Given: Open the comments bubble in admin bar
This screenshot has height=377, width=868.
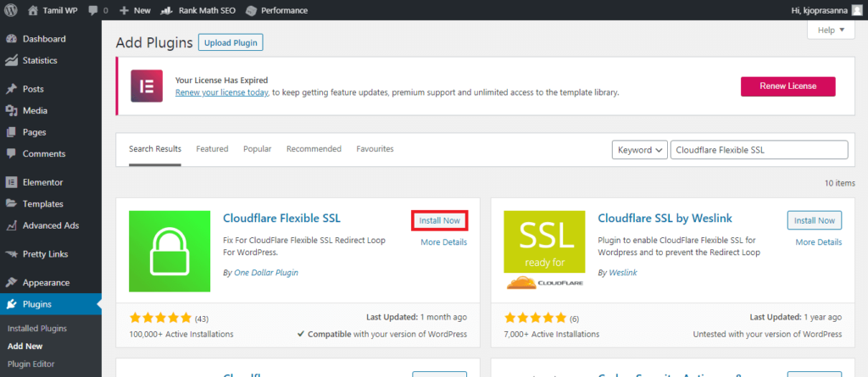Looking at the screenshot, I should point(93,10).
